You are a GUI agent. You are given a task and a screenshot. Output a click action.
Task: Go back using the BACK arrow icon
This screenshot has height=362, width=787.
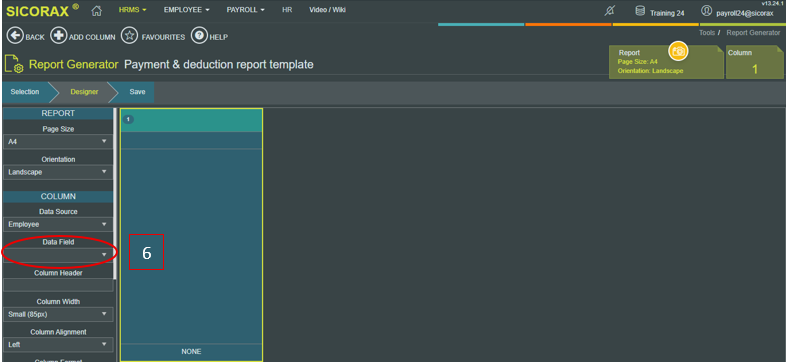15,36
